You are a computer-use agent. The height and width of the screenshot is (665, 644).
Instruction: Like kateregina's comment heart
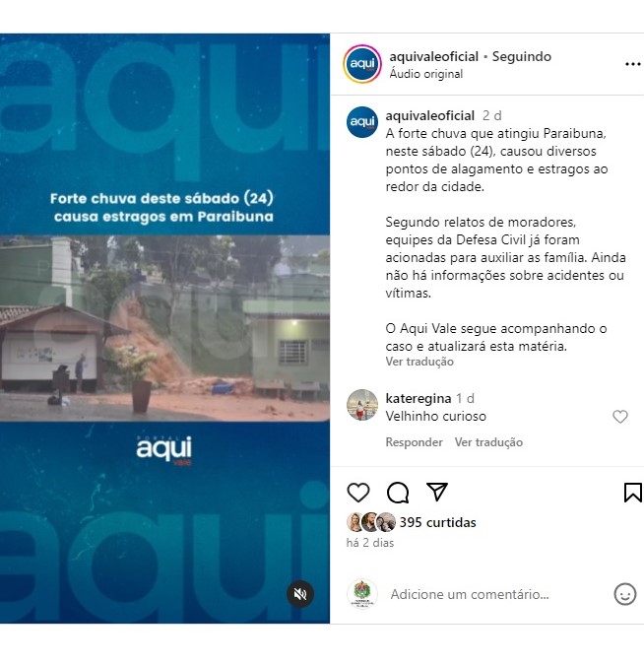click(x=620, y=417)
